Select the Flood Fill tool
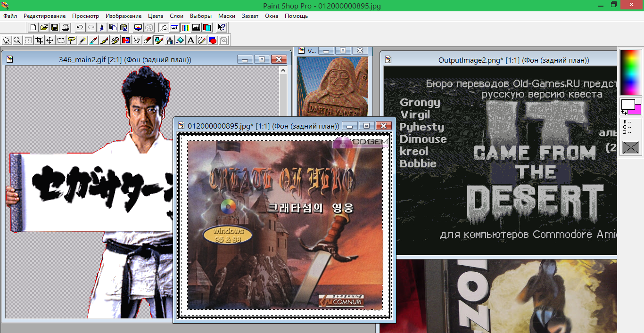 pyautogui.click(x=180, y=40)
